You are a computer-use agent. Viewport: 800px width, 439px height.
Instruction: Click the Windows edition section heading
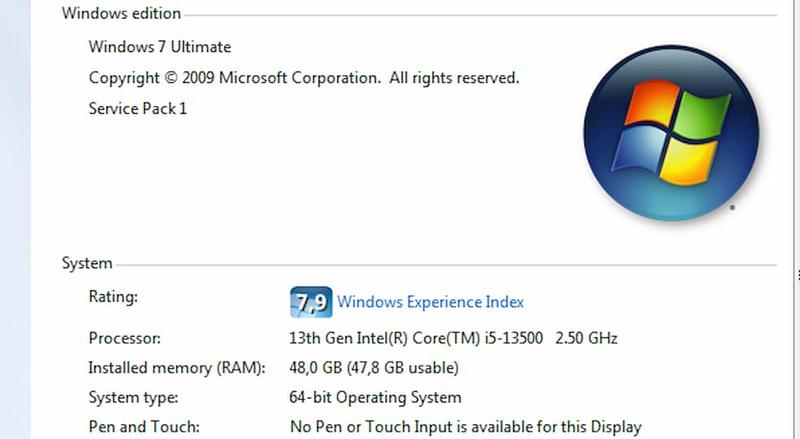coord(121,14)
